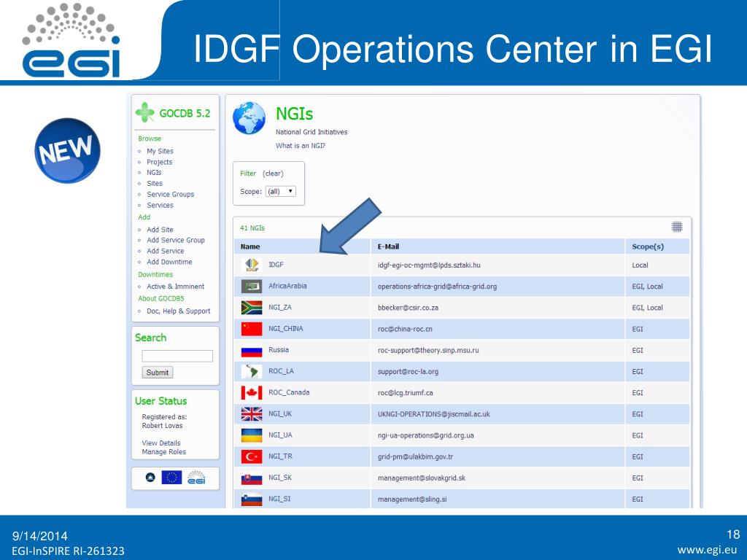Select Add Service Group link
Image resolution: width=747 pixels, height=560 pixels.
[x=176, y=240]
